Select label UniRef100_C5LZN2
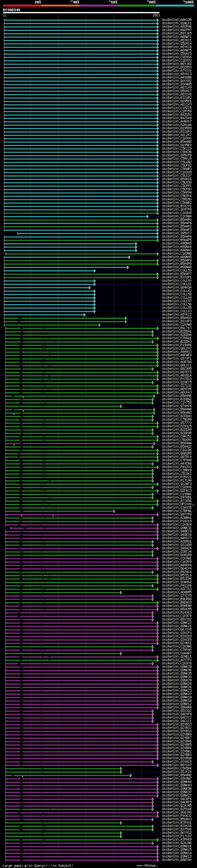 [176, 162]
